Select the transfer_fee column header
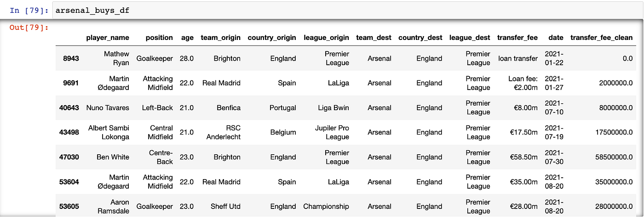This screenshot has width=644, height=219. (517, 38)
